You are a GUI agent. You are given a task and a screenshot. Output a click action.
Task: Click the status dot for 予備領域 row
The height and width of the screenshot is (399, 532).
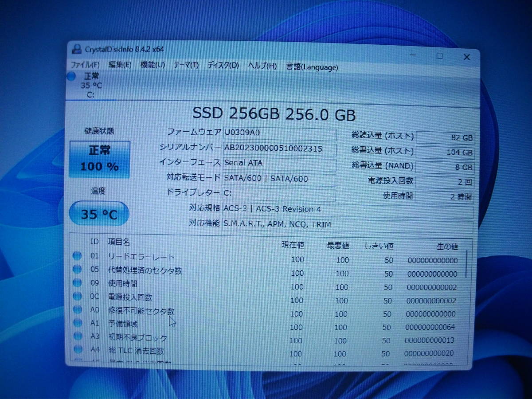(x=78, y=322)
